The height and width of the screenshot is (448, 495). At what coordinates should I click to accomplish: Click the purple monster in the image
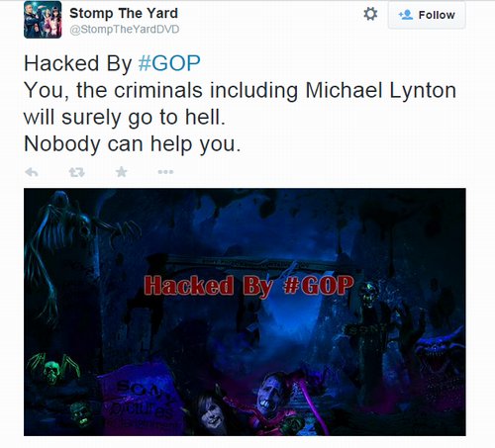pyautogui.click(x=441, y=354)
